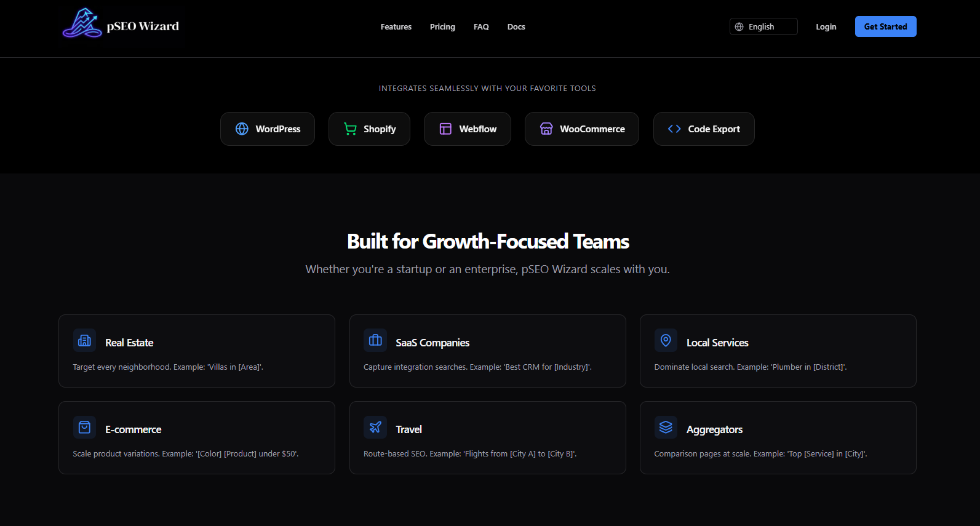Click the Login link
This screenshot has height=526, width=980.
click(826, 27)
